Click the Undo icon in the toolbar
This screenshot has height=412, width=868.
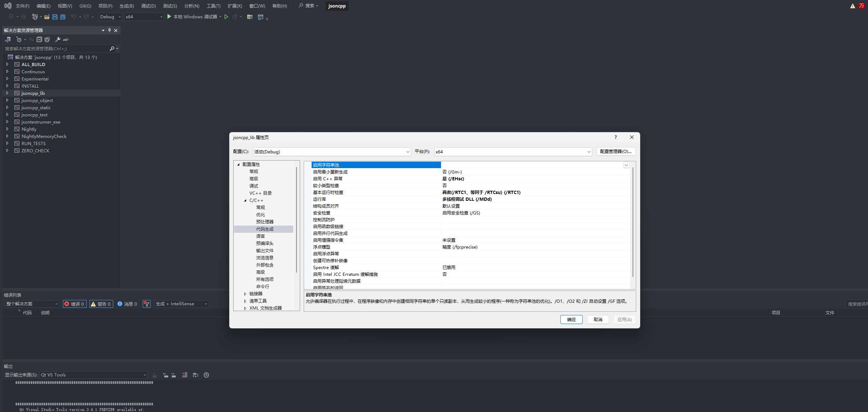[74, 17]
